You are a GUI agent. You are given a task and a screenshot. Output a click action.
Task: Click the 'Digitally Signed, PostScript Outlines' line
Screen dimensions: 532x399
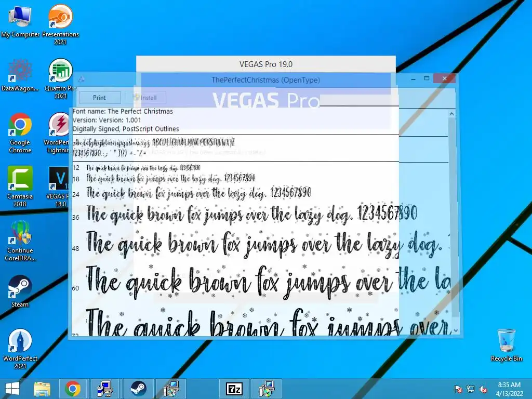pos(126,129)
